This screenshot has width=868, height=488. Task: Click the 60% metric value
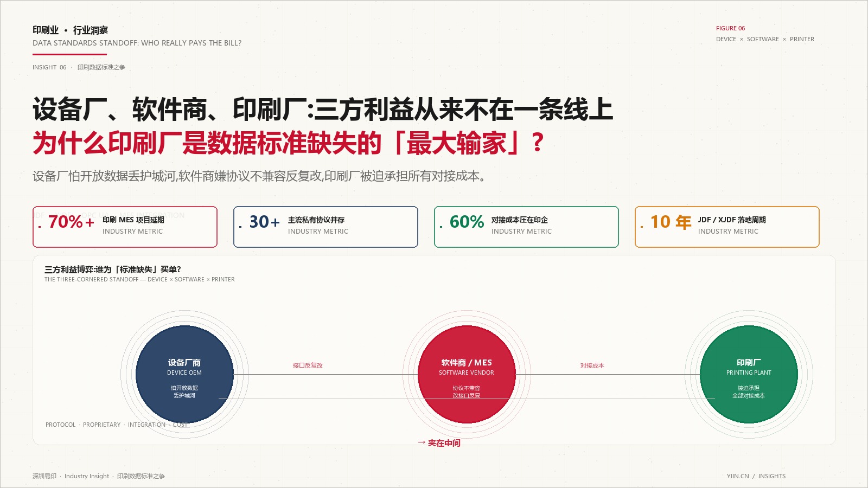467,222
